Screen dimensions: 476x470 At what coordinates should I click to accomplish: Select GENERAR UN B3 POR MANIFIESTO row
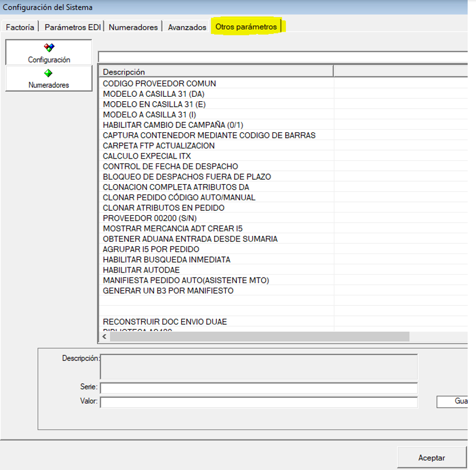(168, 290)
